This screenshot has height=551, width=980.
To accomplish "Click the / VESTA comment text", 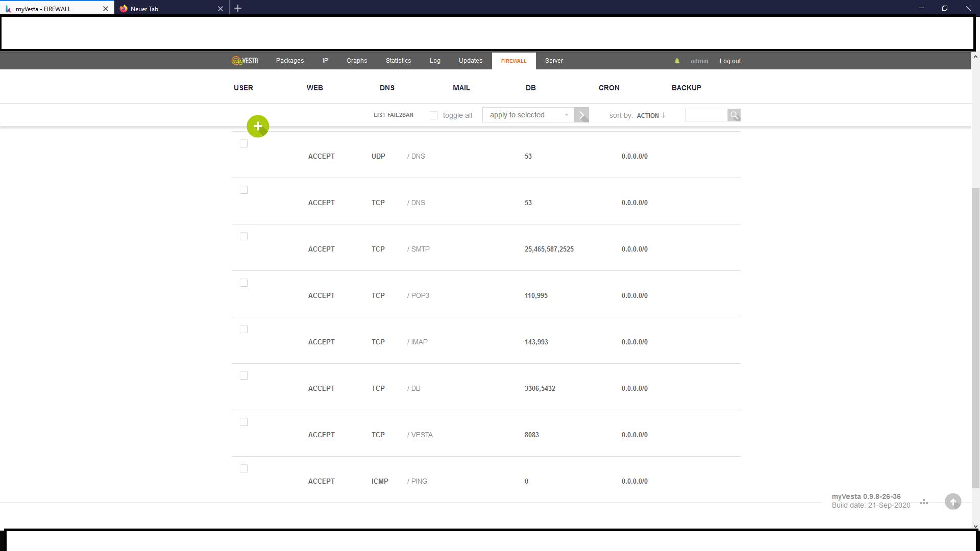I will click(420, 435).
